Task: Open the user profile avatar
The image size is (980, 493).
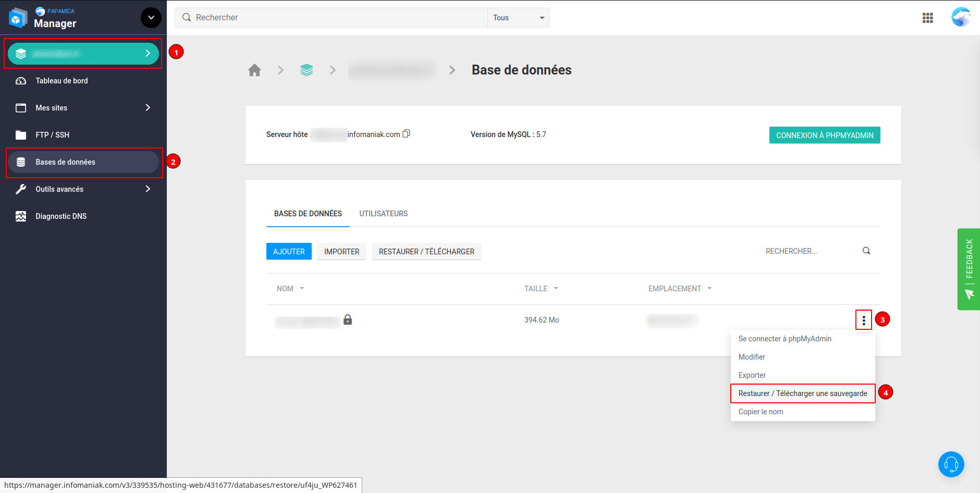Action: coord(961,17)
